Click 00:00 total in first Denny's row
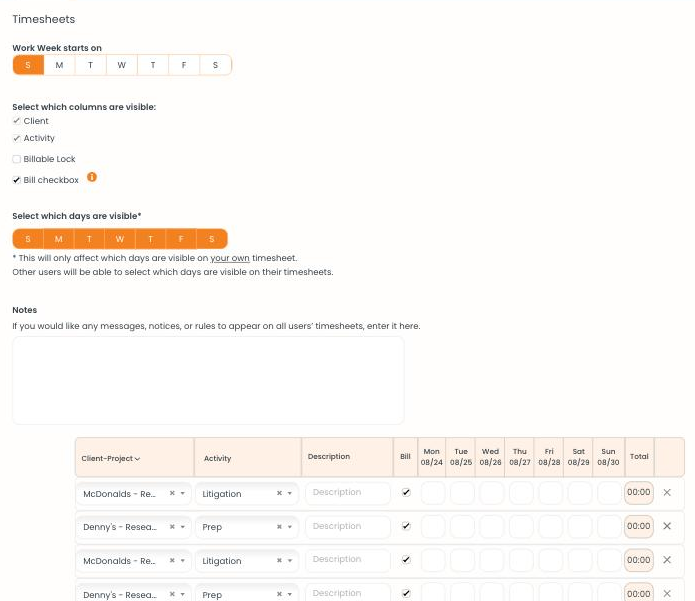The image size is (695, 601). (639, 526)
